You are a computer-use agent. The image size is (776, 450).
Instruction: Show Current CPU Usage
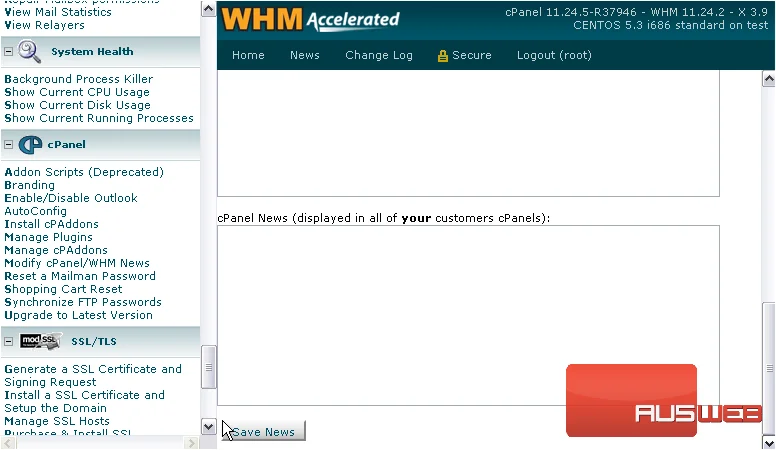[x=77, y=92]
